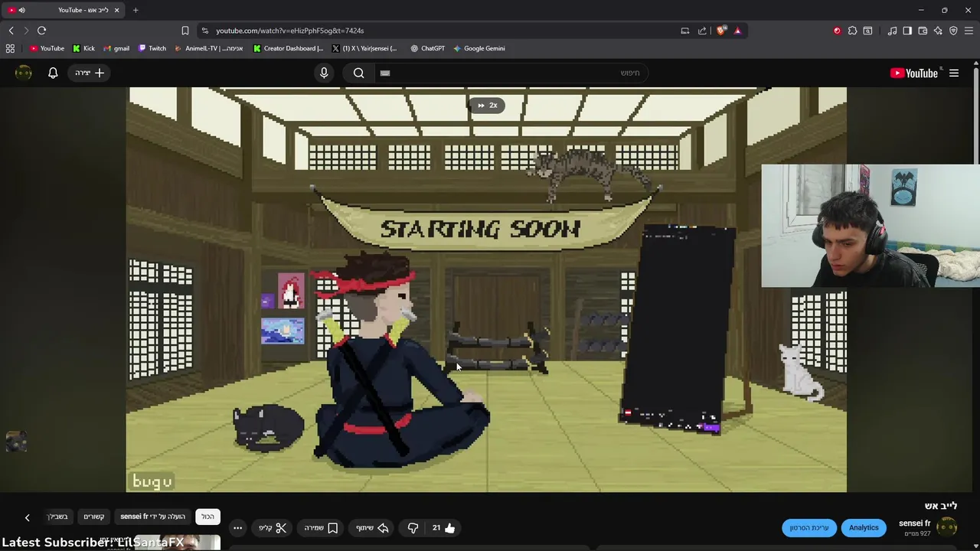Image resolution: width=980 pixels, height=551 pixels.
Task: Click the cast screen icon in address bar
Action: pyautogui.click(x=685, y=31)
